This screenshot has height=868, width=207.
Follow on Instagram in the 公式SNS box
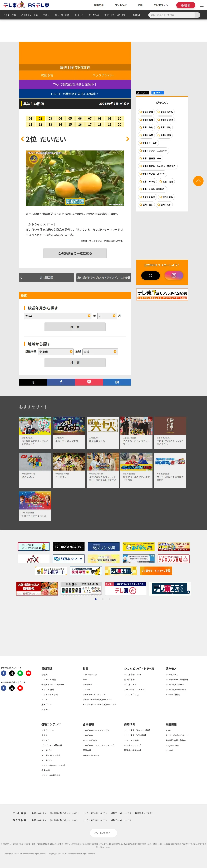click(x=174, y=275)
